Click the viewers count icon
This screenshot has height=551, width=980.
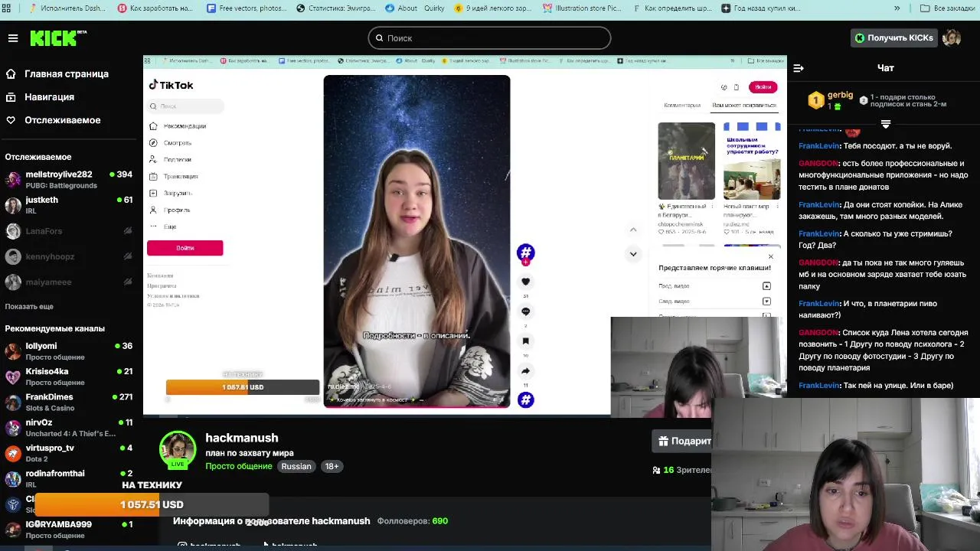tap(656, 470)
